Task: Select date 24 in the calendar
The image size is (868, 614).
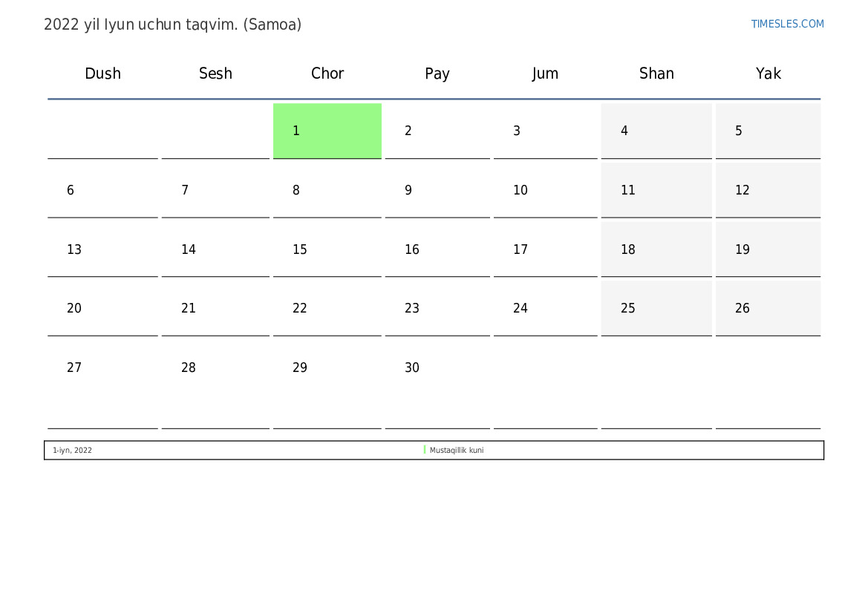Action: click(545, 308)
